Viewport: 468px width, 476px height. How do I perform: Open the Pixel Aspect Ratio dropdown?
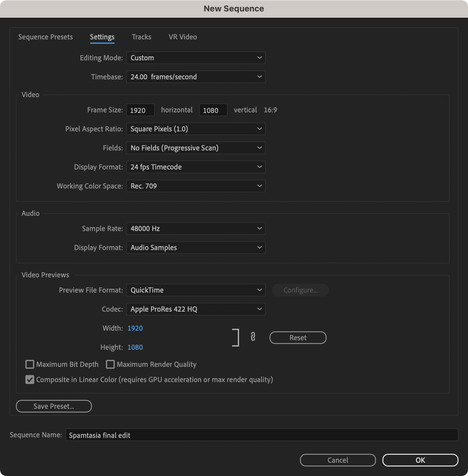(196, 129)
